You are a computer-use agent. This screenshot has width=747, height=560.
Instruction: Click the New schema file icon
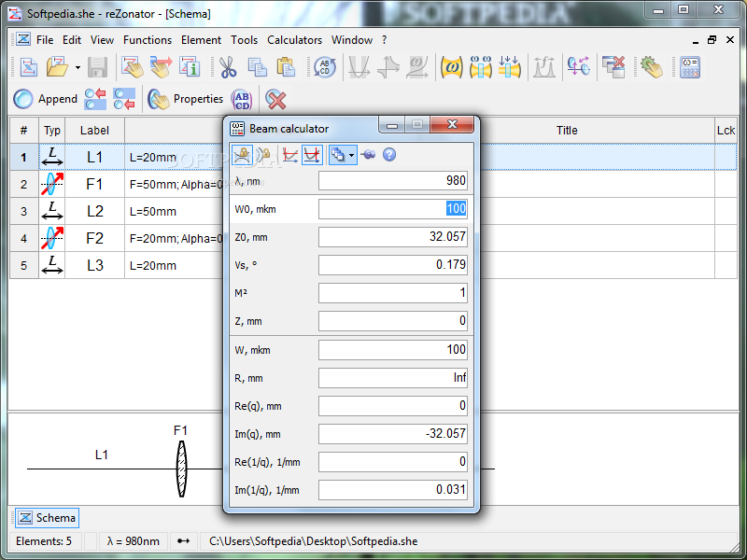point(29,67)
